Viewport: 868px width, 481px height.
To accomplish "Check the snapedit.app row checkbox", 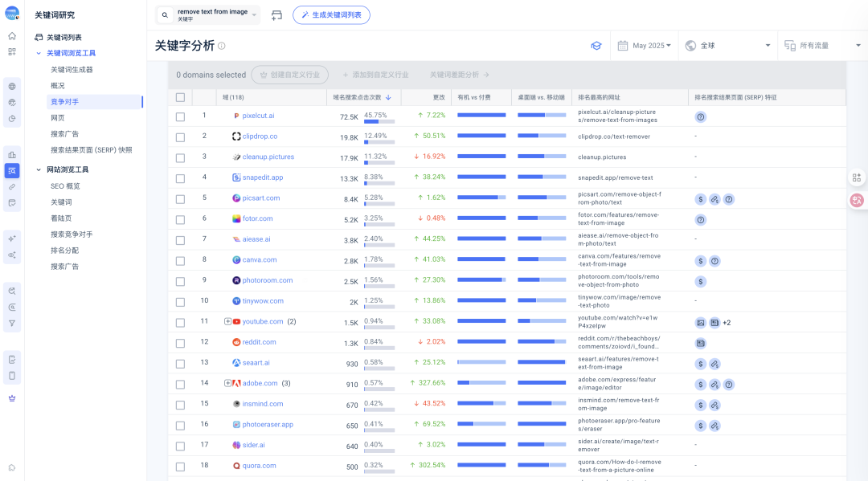I will click(x=181, y=178).
